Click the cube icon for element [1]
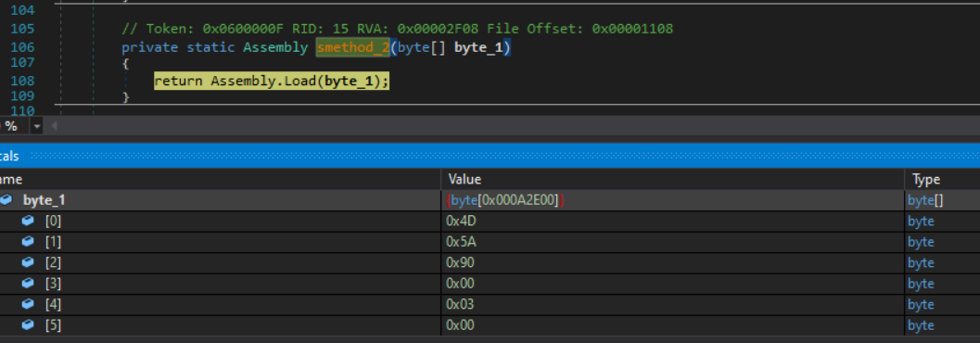This screenshot has width=980, height=343. 28,241
